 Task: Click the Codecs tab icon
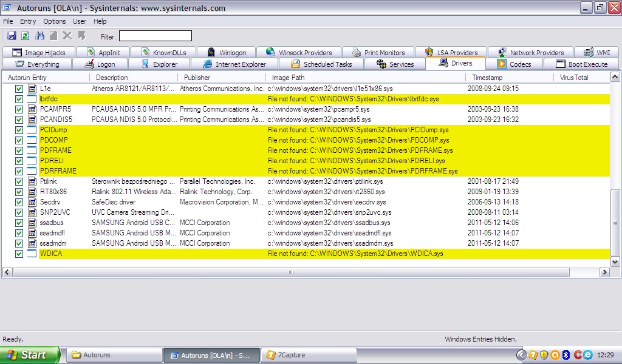502,64
